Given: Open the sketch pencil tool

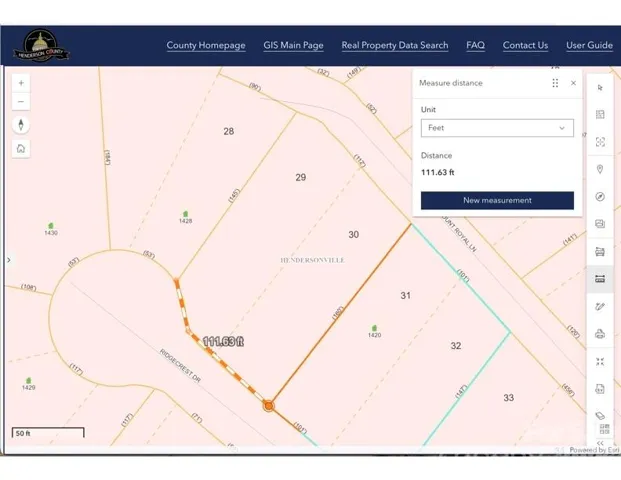Looking at the screenshot, I should [x=600, y=306].
